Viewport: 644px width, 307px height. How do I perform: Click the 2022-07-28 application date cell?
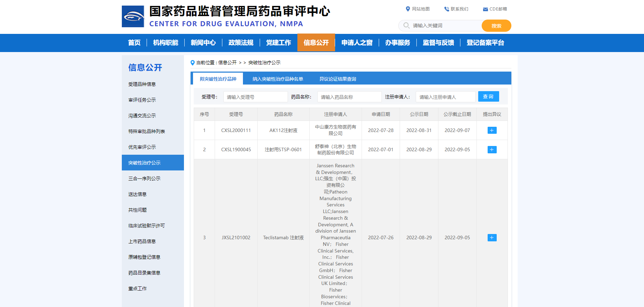381,130
